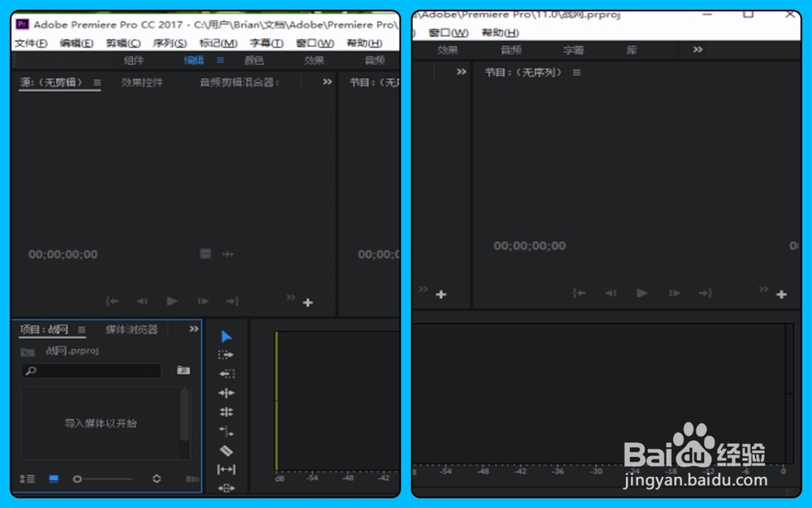This screenshot has height=508, width=812.
Task: Open the 标记(M) menu
Action: click(x=218, y=44)
